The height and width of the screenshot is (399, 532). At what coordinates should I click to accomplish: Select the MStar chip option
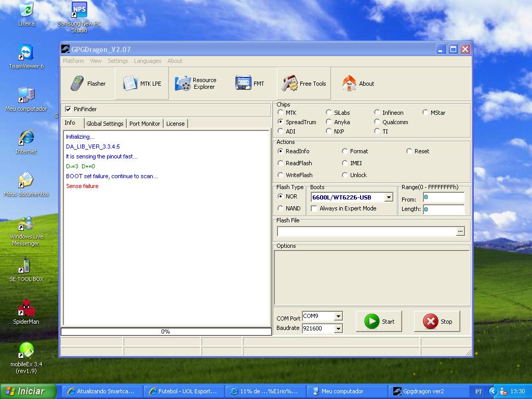click(x=425, y=112)
